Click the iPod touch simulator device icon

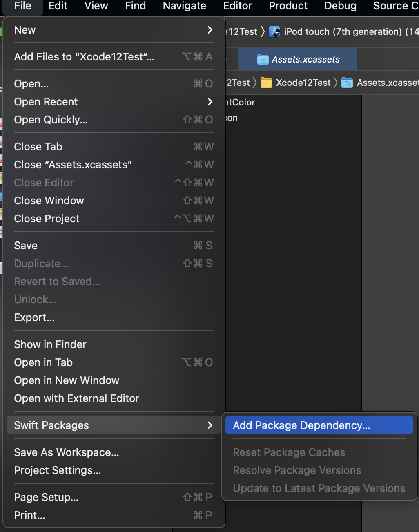274,31
